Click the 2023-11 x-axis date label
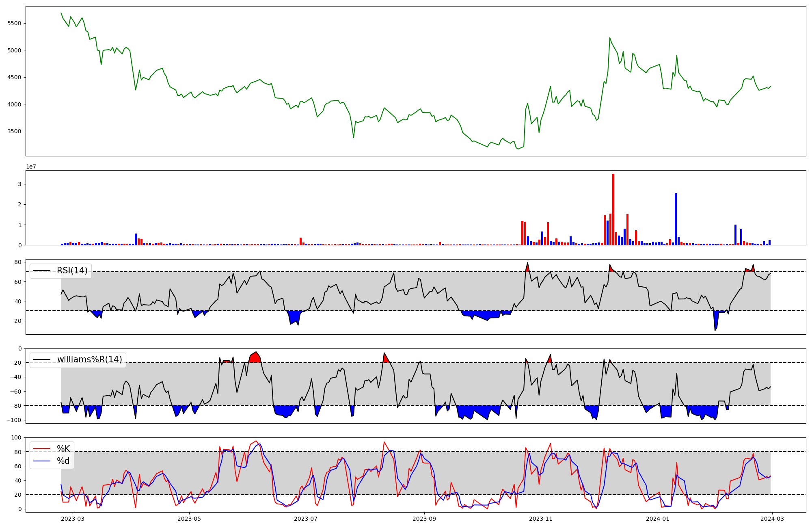The width and height of the screenshot is (812, 528). (x=541, y=518)
